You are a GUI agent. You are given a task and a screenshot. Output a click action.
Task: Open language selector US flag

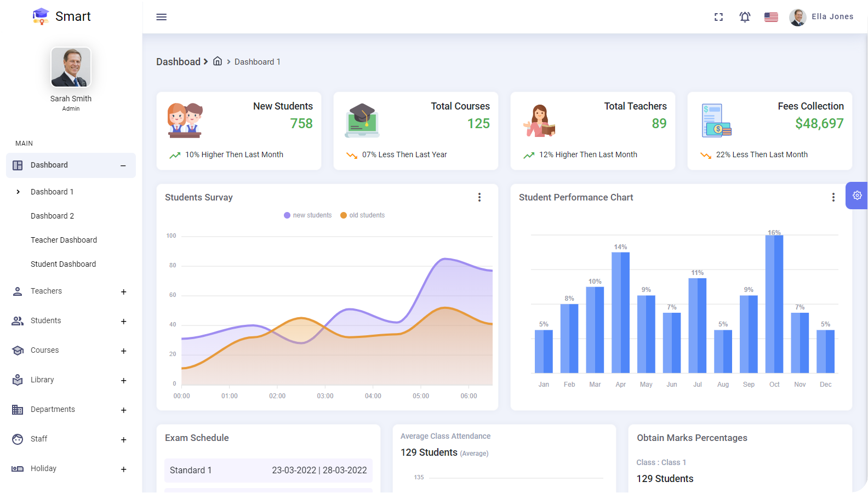(x=771, y=17)
